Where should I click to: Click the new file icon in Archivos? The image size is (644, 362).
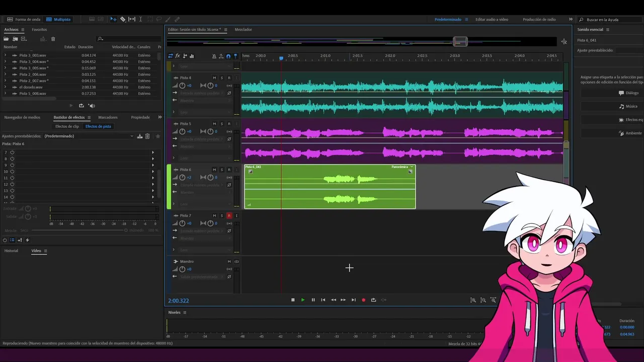coord(24,39)
